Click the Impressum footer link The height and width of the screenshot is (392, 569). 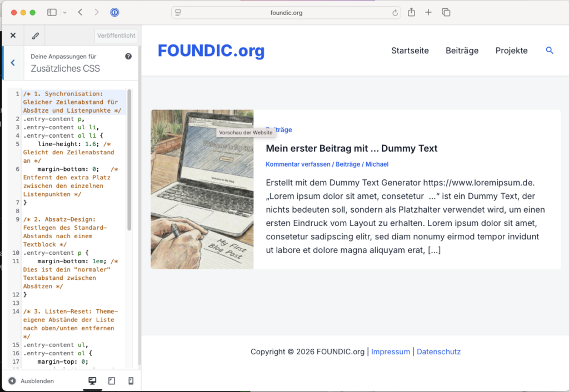click(x=391, y=351)
